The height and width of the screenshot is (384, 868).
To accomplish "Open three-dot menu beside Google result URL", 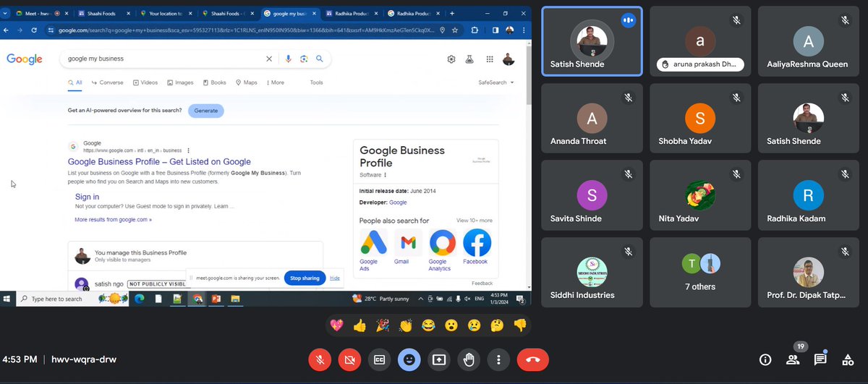I will click(189, 150).
